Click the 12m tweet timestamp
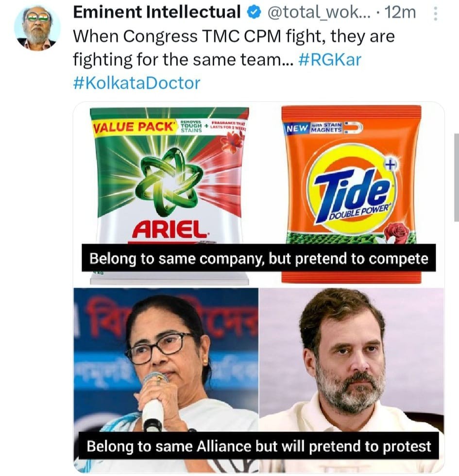The height and width of the screenshot is (476, 459). coord(400,12)
